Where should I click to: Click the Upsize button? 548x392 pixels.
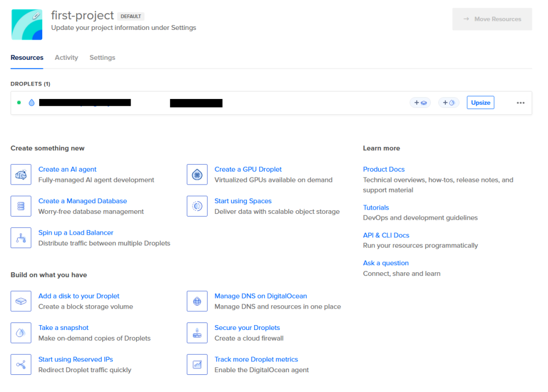(481, 103)
